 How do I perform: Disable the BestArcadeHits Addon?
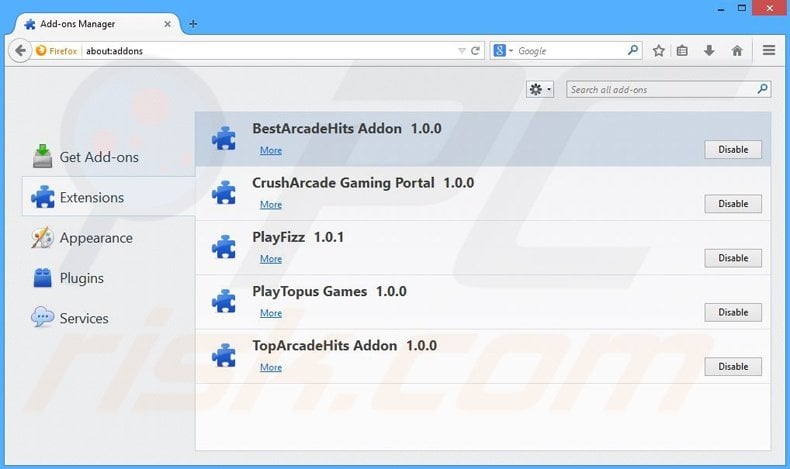pos(733,150)
